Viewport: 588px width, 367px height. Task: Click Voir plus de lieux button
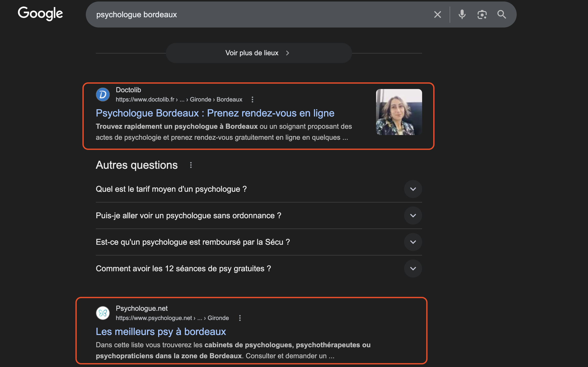[259, 53]
